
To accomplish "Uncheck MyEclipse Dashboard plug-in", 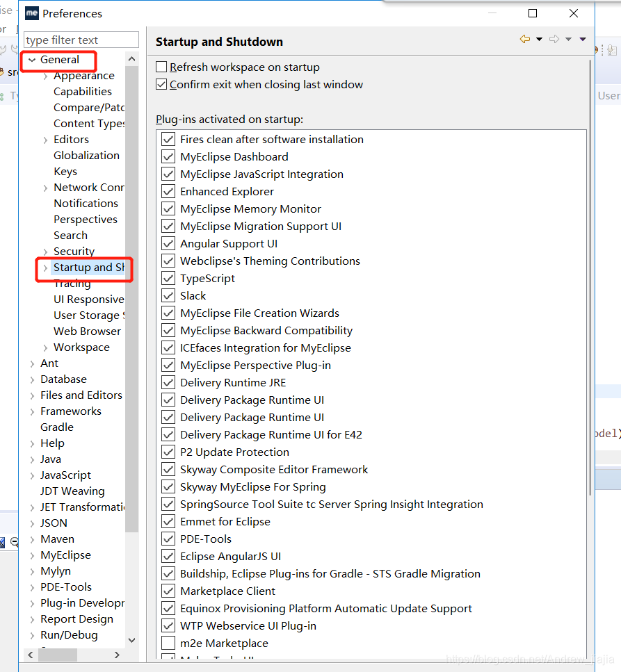I will [168, 157].
